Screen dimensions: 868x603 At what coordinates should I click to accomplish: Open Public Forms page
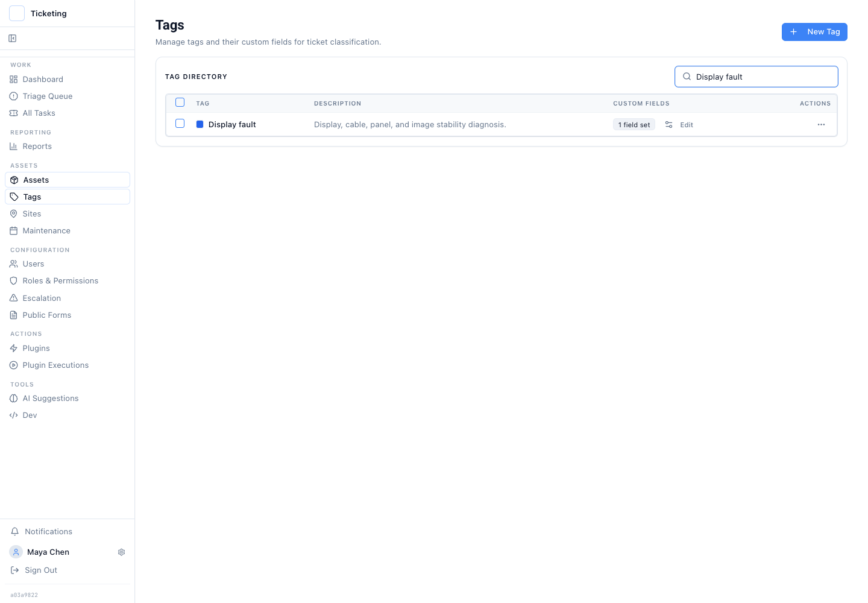tap(68, 315)
